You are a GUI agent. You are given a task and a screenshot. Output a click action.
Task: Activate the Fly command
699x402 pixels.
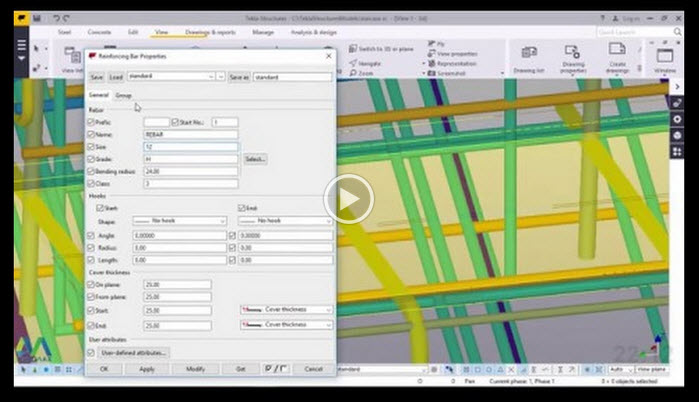point(436,44)
